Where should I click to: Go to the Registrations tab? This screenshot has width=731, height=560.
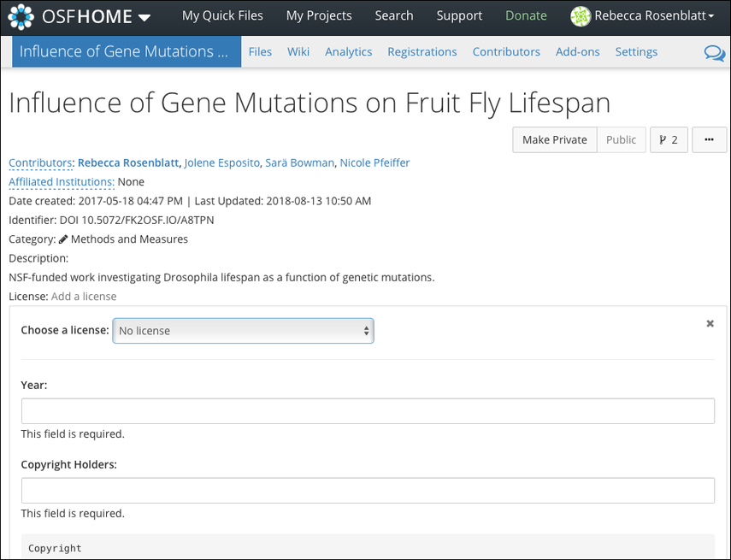coord(422,52)
